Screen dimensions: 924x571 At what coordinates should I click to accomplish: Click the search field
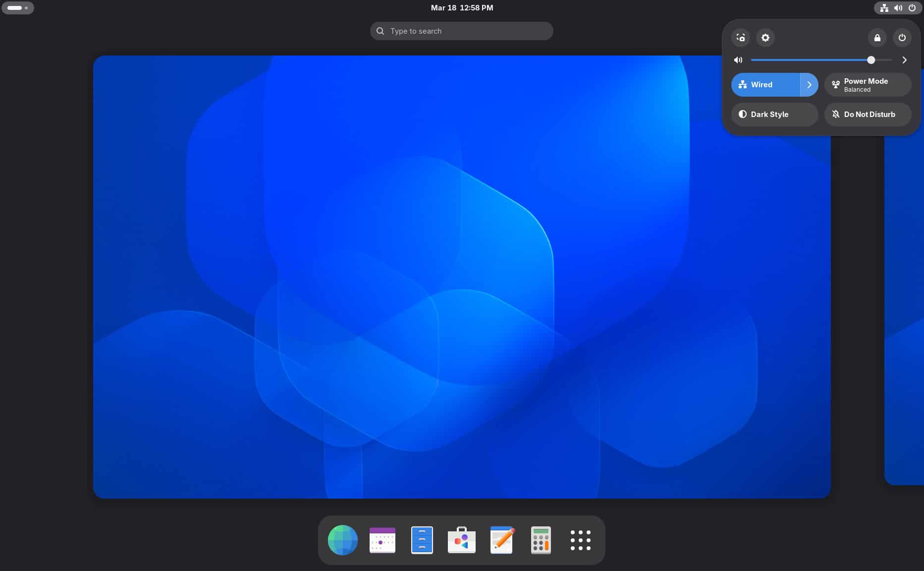(461, 31)
